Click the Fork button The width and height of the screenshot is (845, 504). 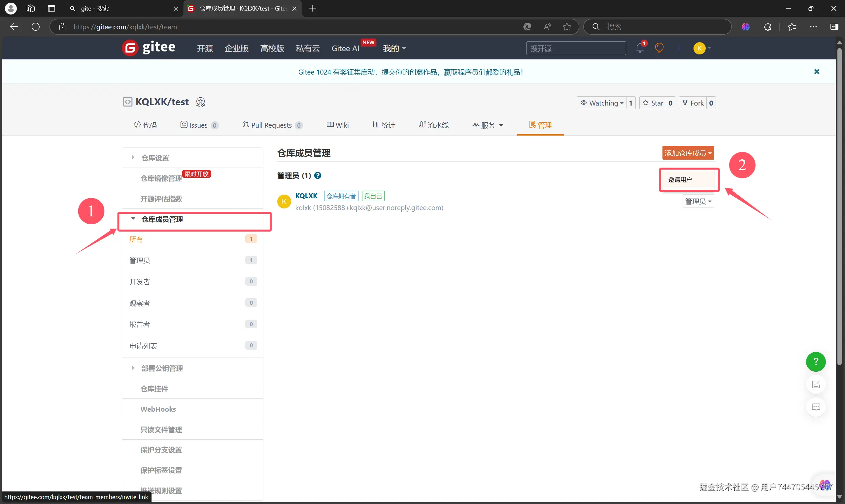[x=693, y=103]
